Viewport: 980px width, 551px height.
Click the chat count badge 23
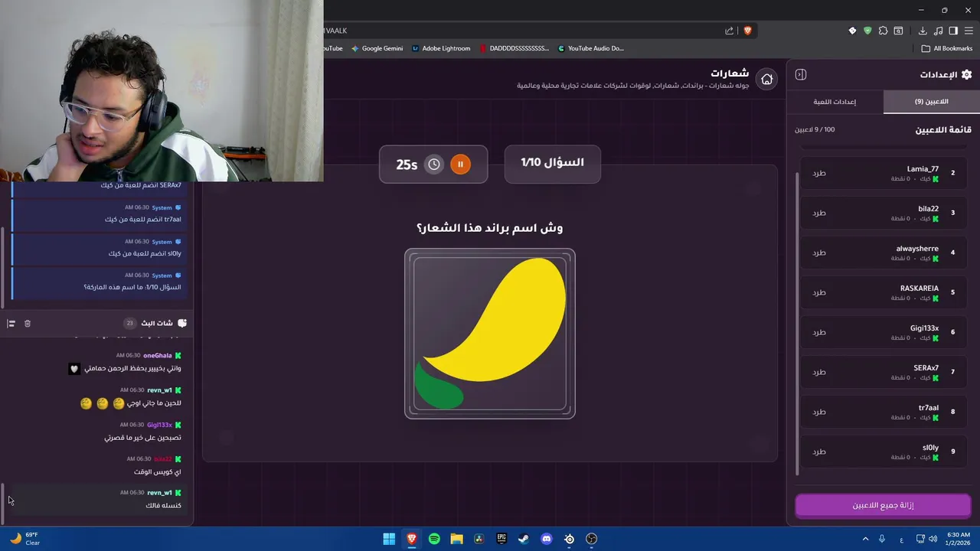click(x=129, y=324)
